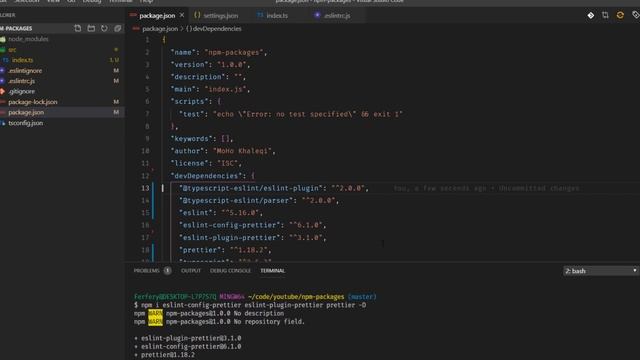Click the diamond source-control icon in editor toolbar
This screenshot has width=640, height=360.
[591, 15]
